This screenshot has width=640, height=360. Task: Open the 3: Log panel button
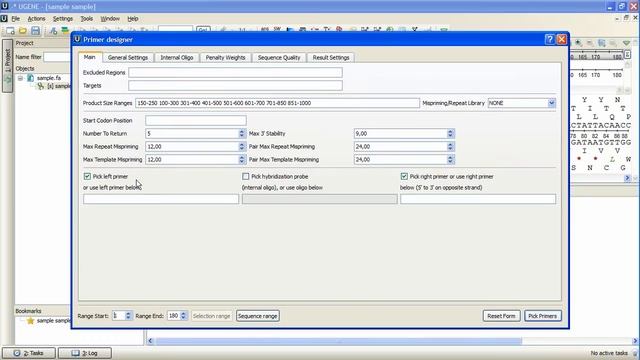[84, 353]
